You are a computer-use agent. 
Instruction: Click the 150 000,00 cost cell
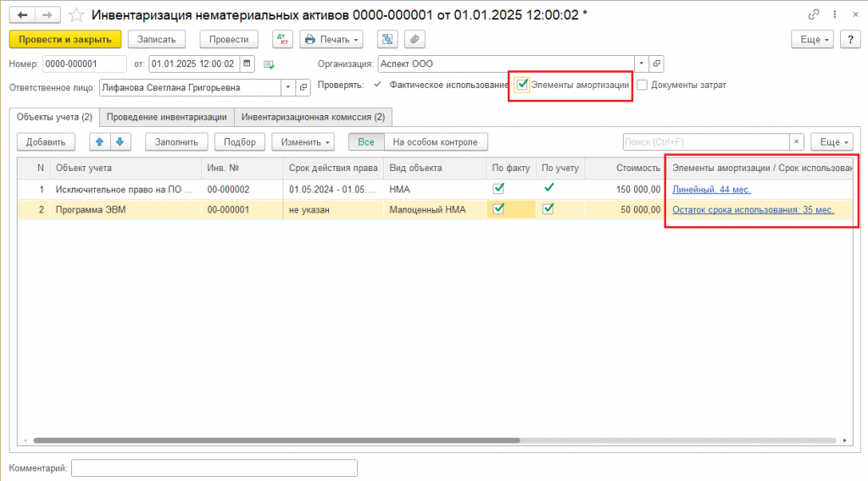pyautogui.click(x=626, y=189)
